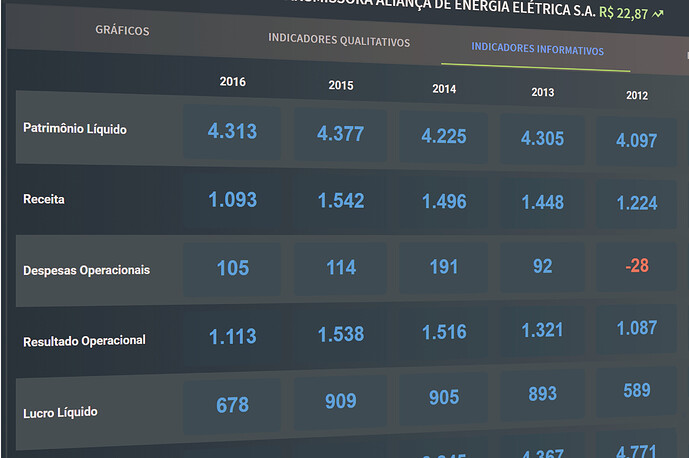Click Patrimônio Líquido value 4.377

(341, 134)
